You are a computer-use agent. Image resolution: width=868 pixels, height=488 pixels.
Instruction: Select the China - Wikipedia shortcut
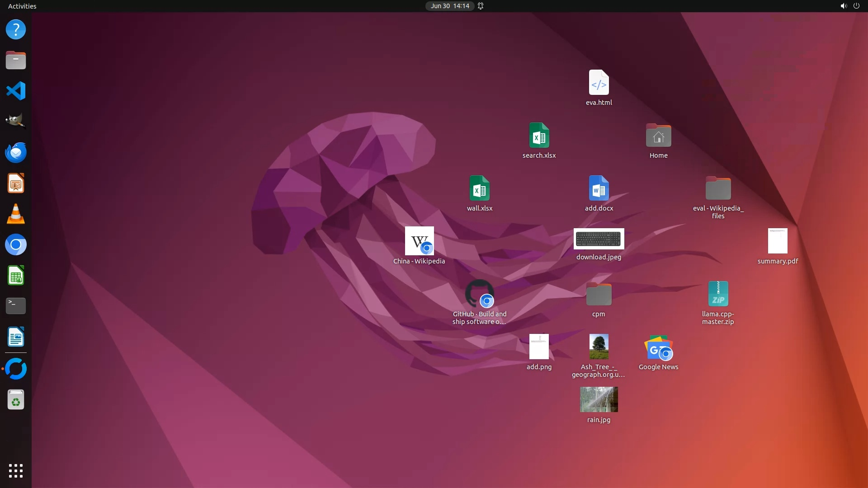(419, 241)
